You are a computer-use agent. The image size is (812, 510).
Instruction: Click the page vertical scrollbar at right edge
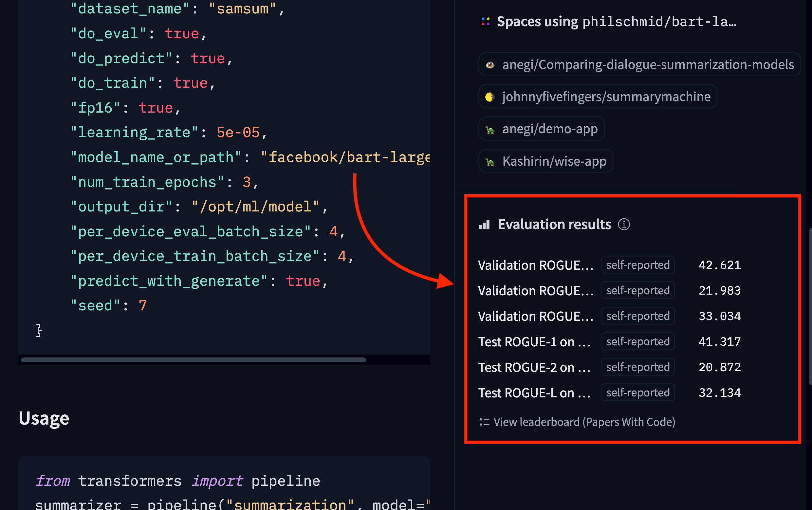(810, 306)
